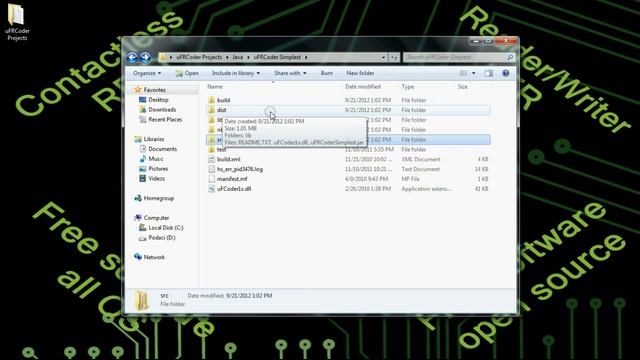Screen dimensions: 640x360
Task: Open view options dropdown arrow
Action: click(x=473, y=73)
